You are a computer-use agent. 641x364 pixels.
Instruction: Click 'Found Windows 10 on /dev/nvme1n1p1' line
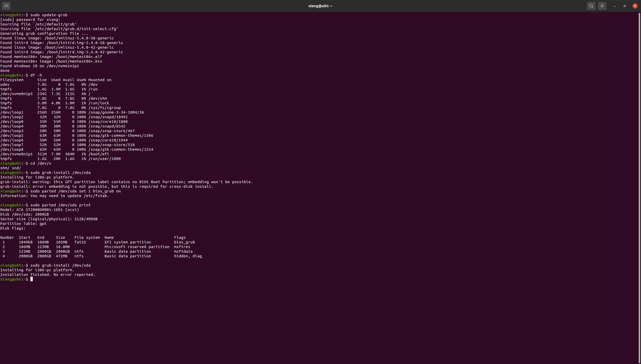[40, 66]
